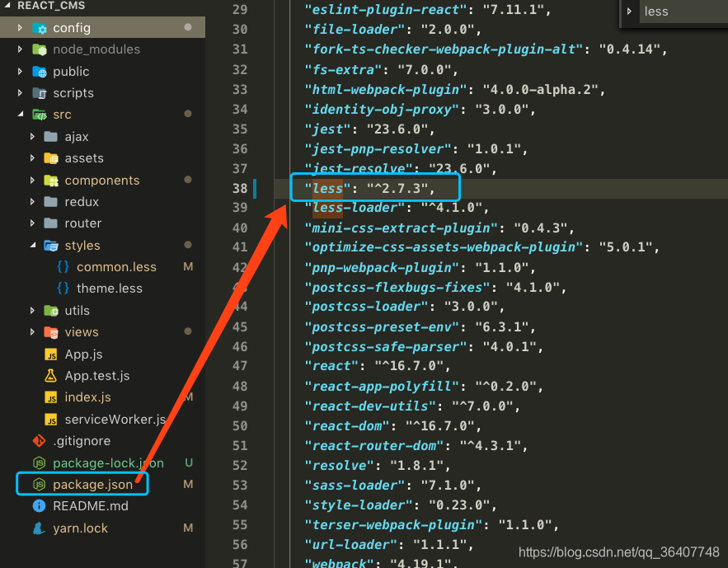The image size is (728, 568).
Task: Expand the redux folder arrow
Action: (x=32, y=201)
